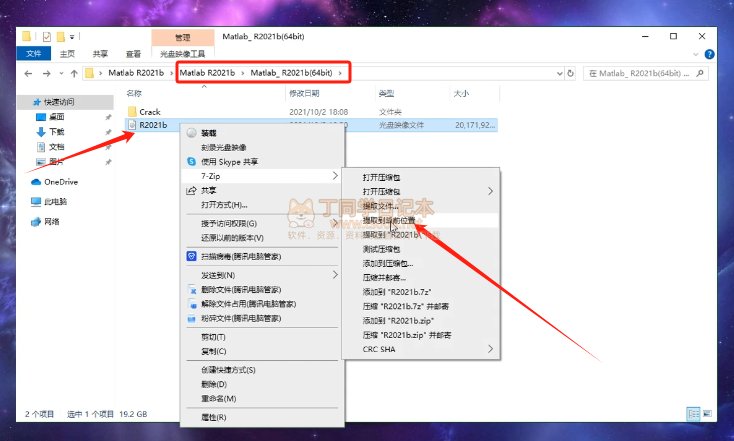This screenshot has width=734, height=441.
Task: Open the quick access toolbar customize dropdown
Action: [72, 37]
